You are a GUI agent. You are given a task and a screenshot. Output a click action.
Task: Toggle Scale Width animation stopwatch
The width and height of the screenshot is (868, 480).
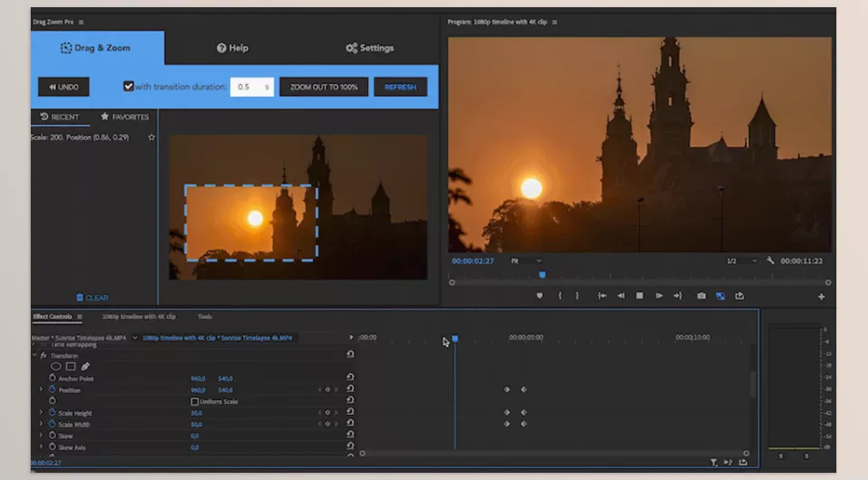pyautogui.click(x=52, y=424)
